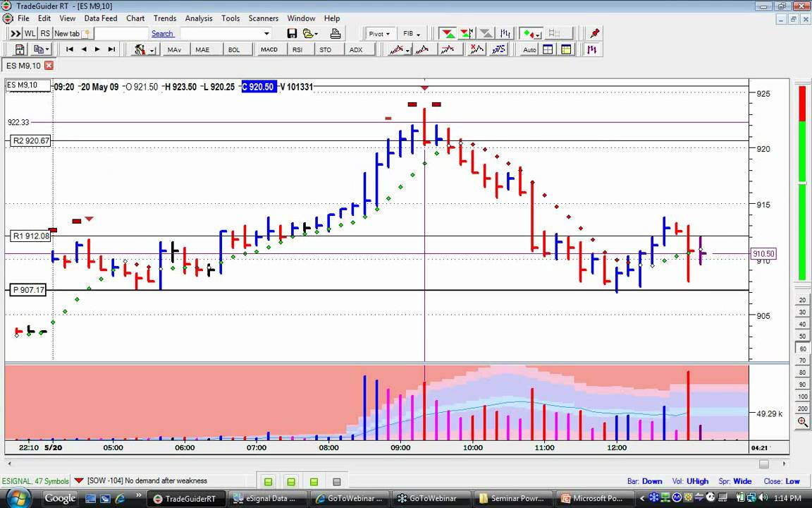Open the Analysis menu
This screenshot has width=812, height=508.
[199, 18]
